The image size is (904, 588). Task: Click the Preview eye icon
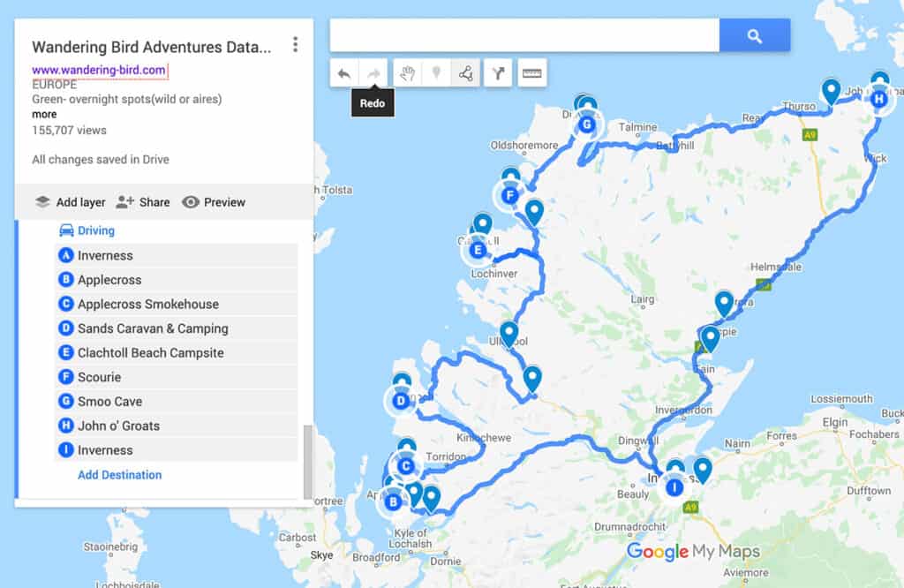click(x=191, y=202)
